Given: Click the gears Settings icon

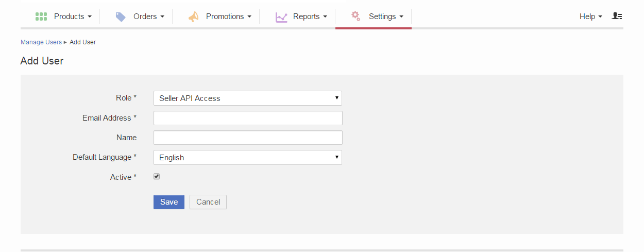Looking at the screenshot, I should [x=355, y=16].
